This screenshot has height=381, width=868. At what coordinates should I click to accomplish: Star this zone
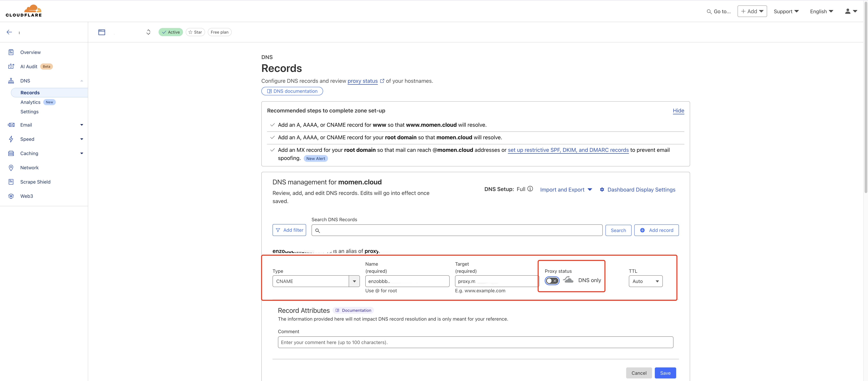click(x=195, y=32)
